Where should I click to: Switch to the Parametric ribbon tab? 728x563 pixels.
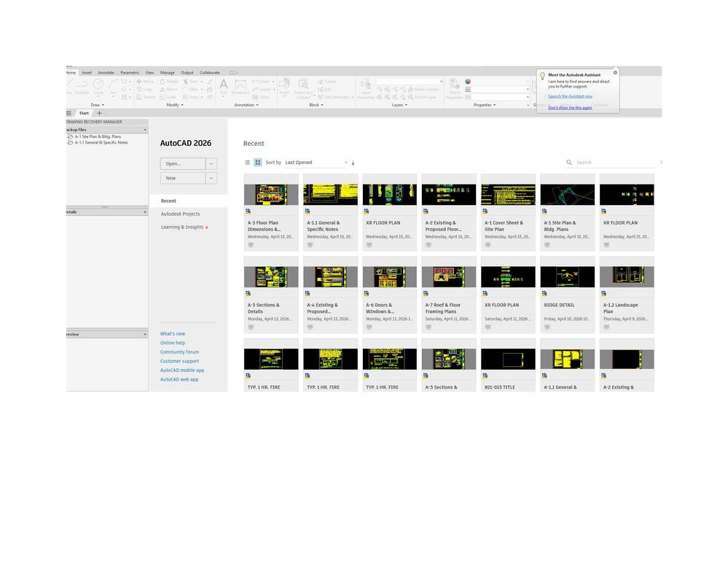(x=130, y=72)
